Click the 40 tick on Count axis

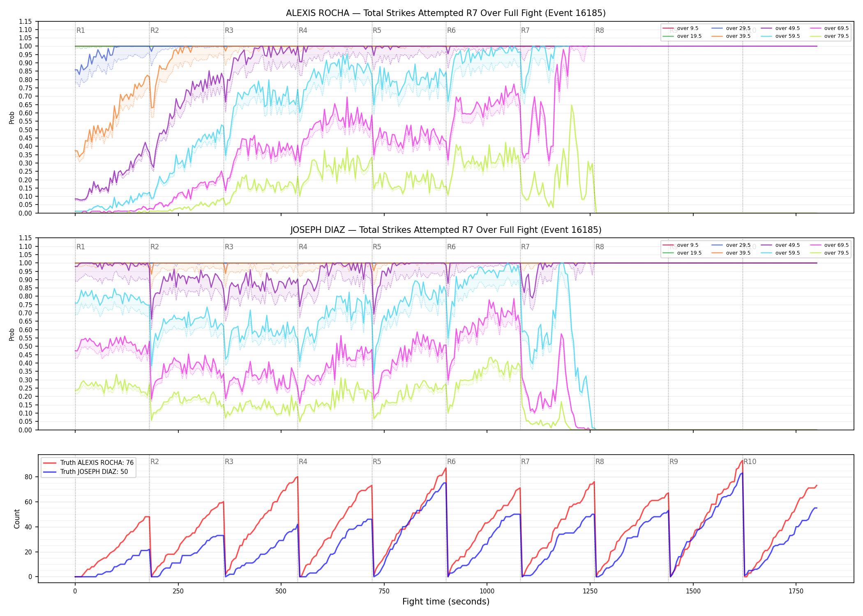[x=28, y=527]
